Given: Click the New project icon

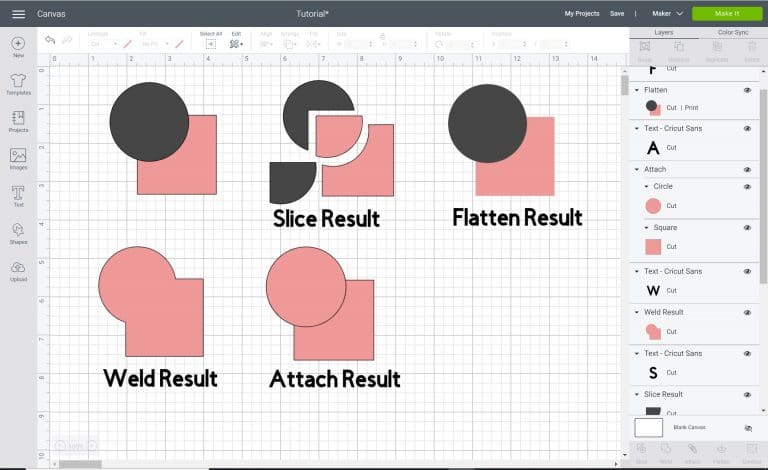Looking at the screenshot, I should pos(18,44).
